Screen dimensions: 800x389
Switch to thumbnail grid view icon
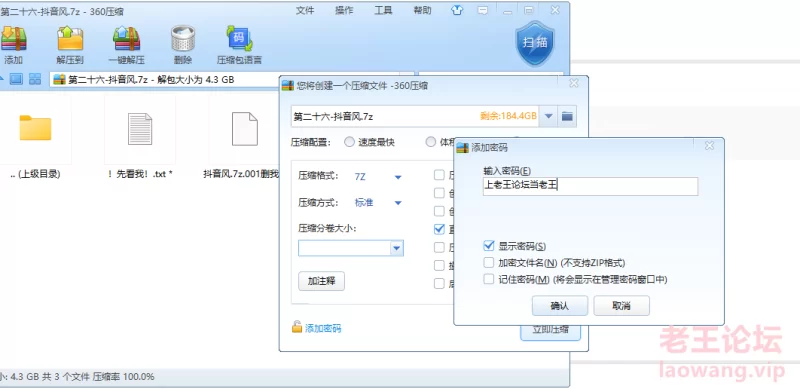coord(35,79)
